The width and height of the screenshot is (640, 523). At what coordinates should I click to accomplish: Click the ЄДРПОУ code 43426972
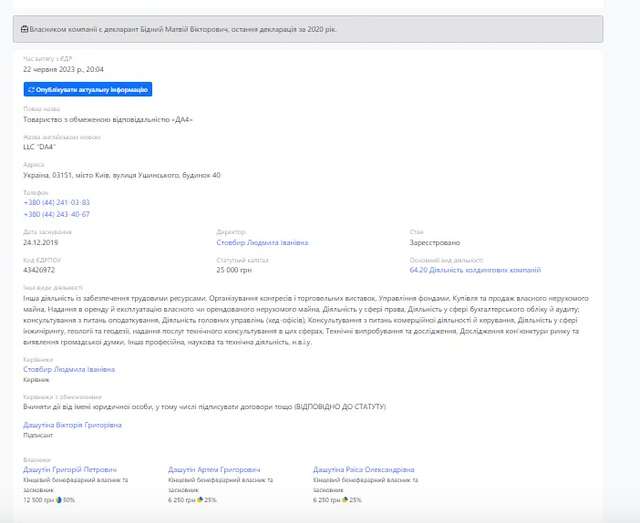point(39,270)
